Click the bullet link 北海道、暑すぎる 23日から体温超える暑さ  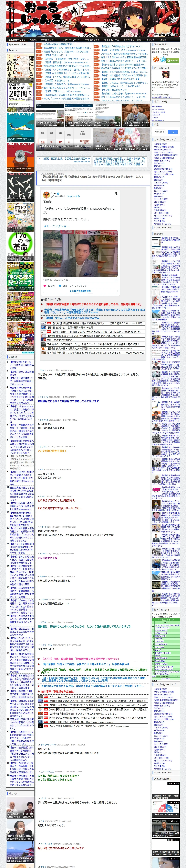point(93,336)
